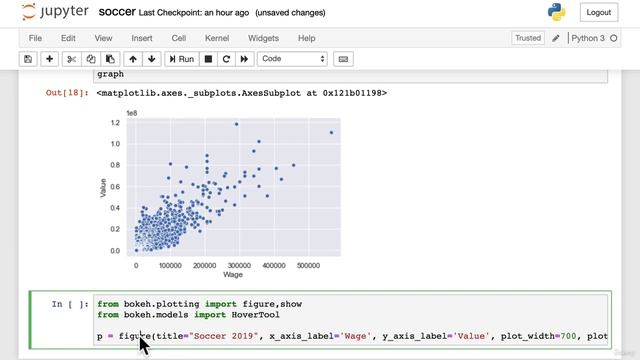Click the pencil edit icon next to Trusted

[x=556, y=38]
